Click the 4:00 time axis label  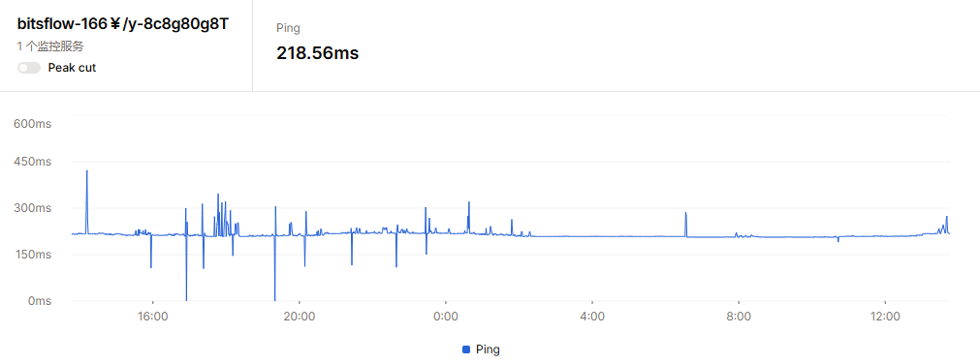(x=592, y=317)
